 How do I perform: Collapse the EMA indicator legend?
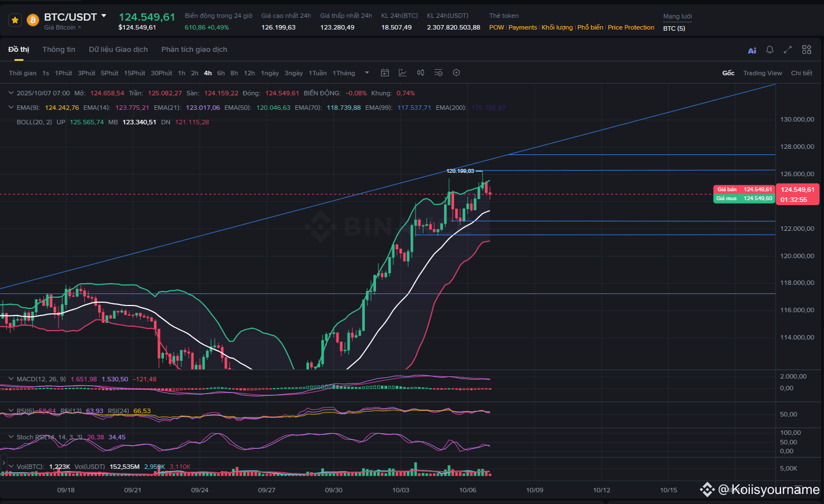click(11, 107)
